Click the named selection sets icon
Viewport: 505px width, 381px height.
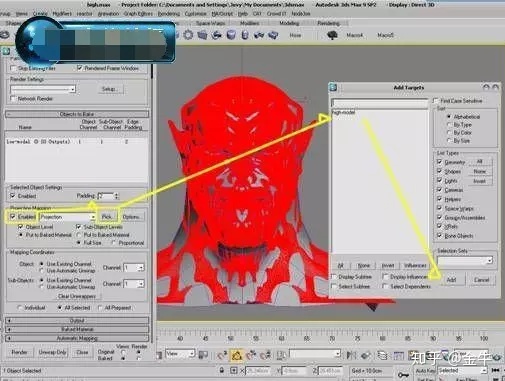click(281, 355)
